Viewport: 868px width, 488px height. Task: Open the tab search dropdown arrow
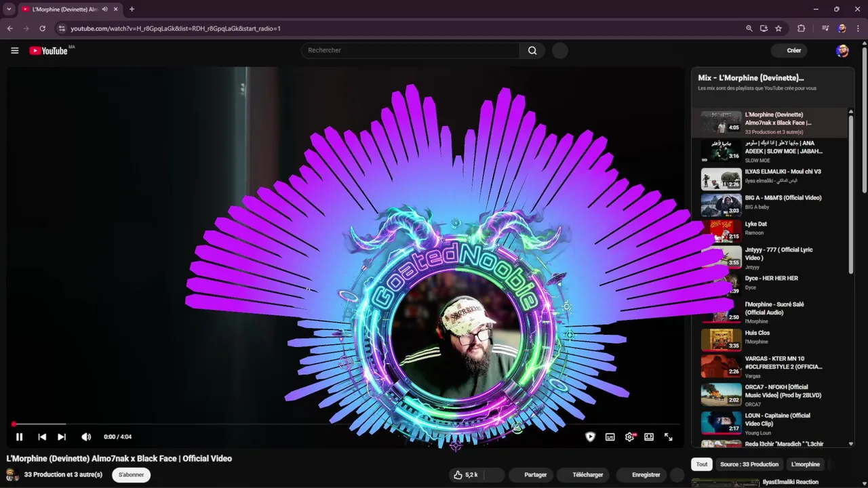pos(9,9)
